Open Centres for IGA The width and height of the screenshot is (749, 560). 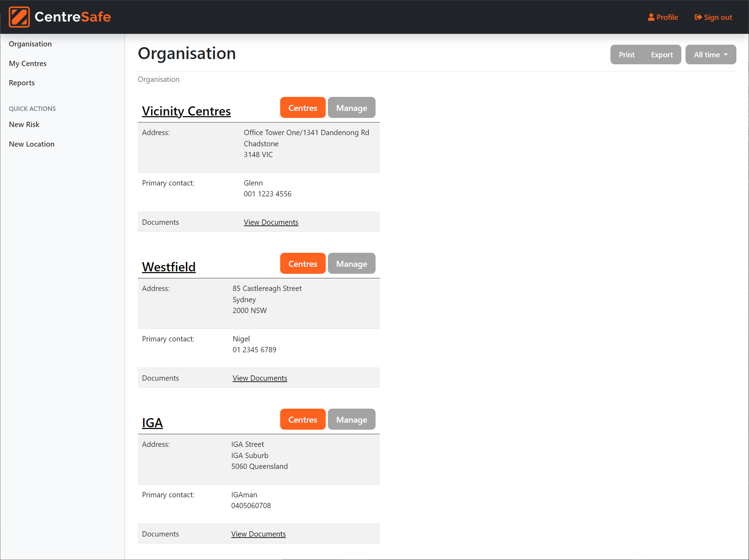point(303,419)
